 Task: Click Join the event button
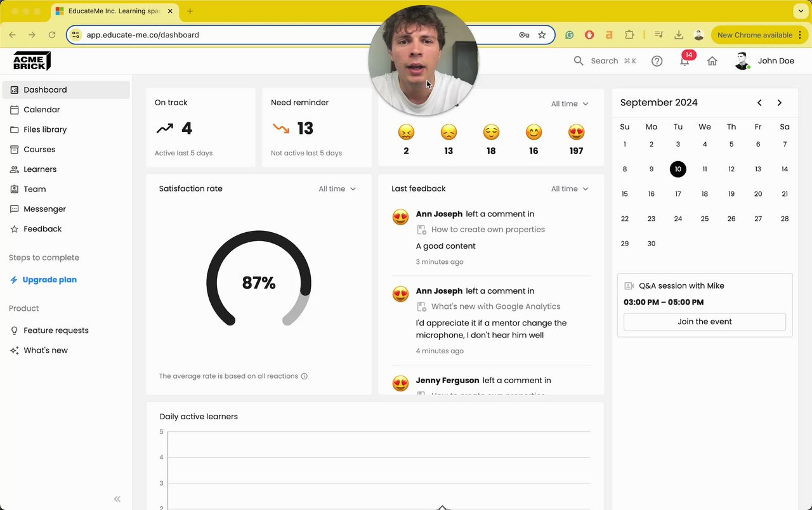coord(705,322)
